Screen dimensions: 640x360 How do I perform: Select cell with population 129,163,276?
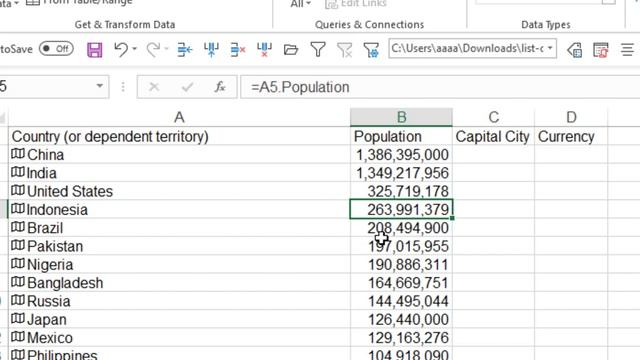pyautogui.click(x=401, y=338)
